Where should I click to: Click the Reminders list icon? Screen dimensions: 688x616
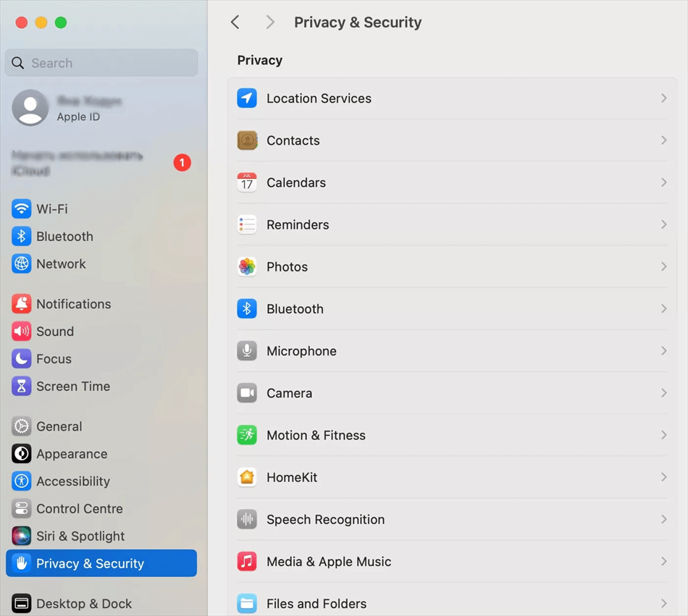(247, 224)
